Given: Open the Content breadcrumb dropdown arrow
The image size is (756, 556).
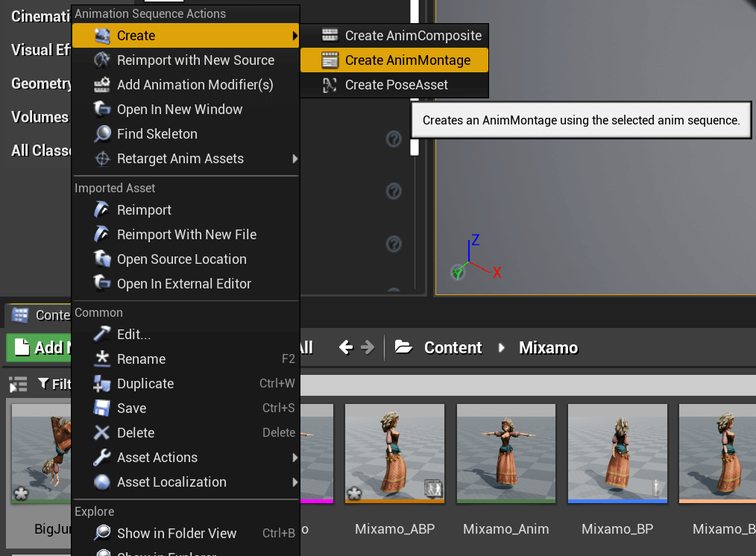Looking at the screenshot, I should (x=502, y=347).
